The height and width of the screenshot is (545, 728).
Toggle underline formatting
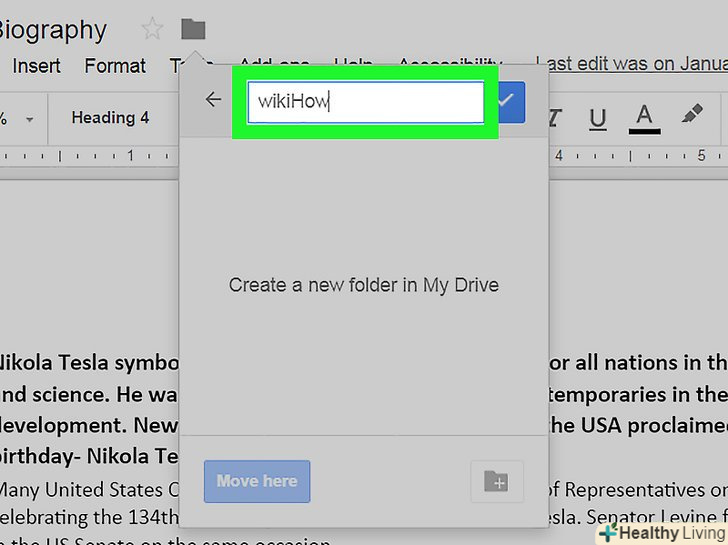(x=598, y=119)
